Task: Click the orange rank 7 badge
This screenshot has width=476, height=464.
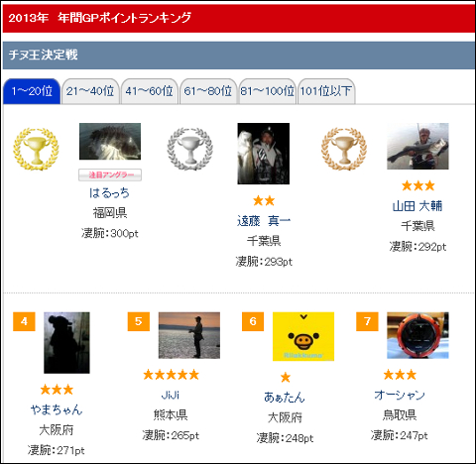Action: pyautogui.click(x=367, y=321)
